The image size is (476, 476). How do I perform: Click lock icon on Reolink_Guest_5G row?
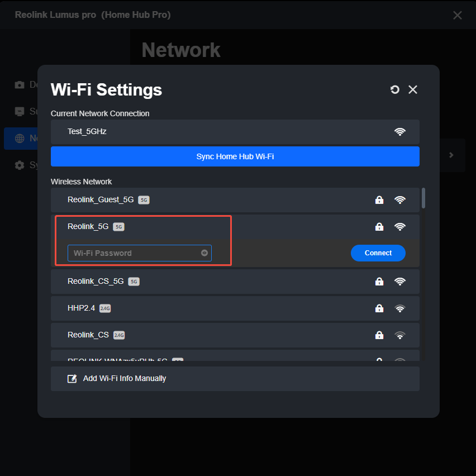379,200
